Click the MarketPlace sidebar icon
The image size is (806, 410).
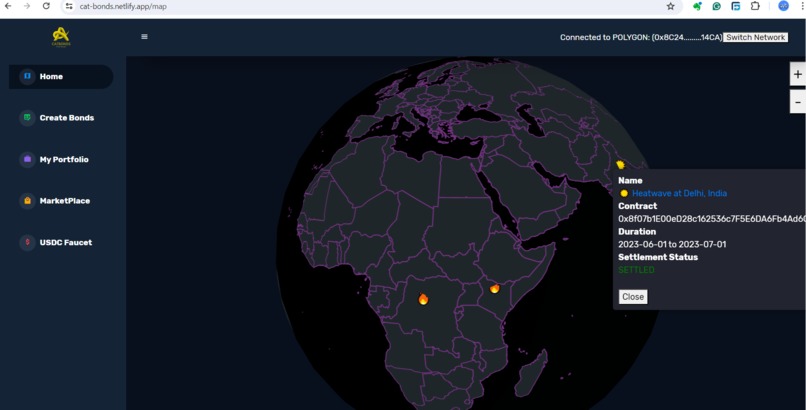point(27,201)
